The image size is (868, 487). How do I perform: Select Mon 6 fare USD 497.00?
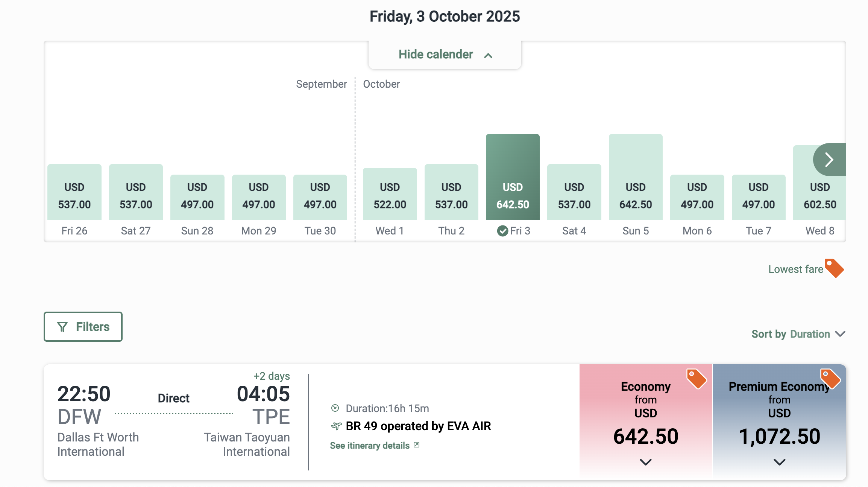(x=697, y=197)
